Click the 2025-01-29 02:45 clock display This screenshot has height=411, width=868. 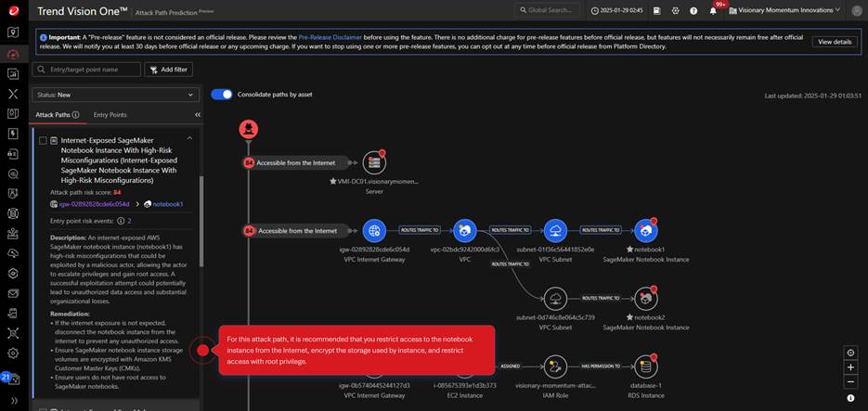(617, 10)
